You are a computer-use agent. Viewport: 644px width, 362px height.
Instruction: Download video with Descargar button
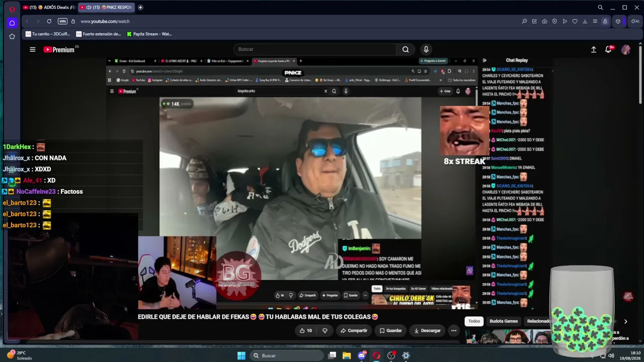(427, 330)
